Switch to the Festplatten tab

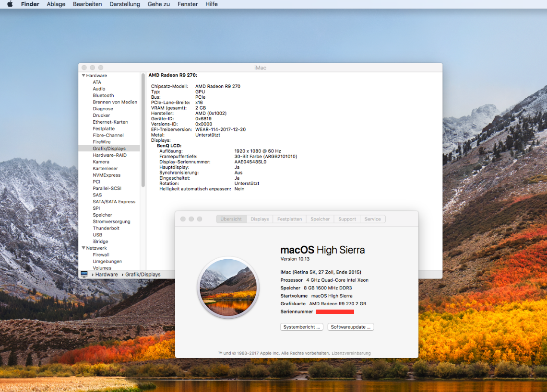point(289,219)
